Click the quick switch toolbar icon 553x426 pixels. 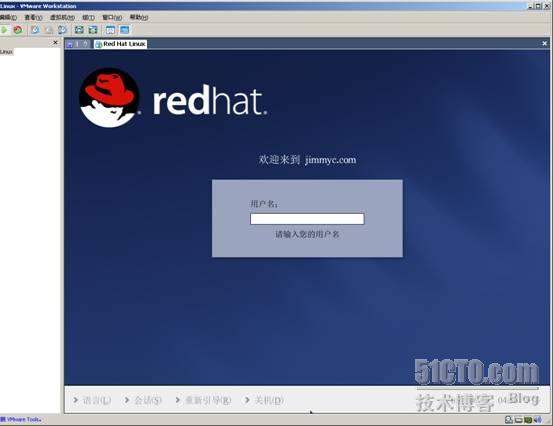[x=93, y=30]
